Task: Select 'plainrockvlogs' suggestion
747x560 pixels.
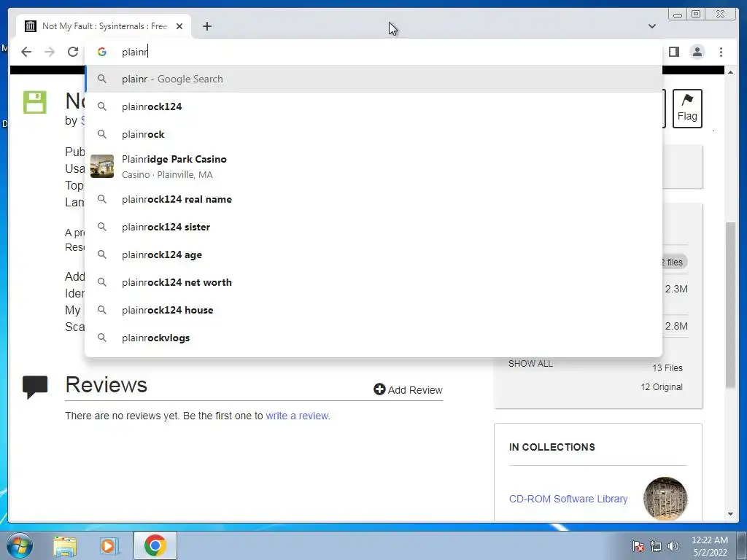Action: [373, 337]
